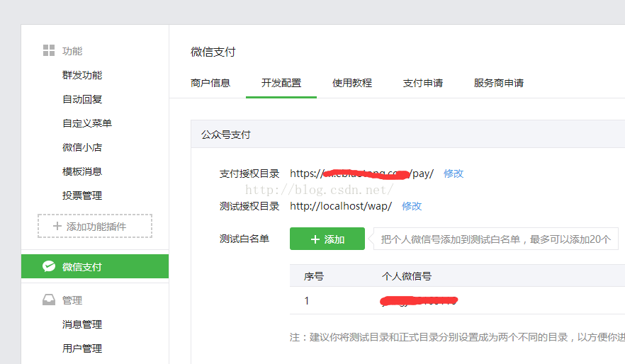Image resolution: width=625 pixels, height=364 pixels.
Task: Switch to the 商户信息 tab
Action: pyautogui.click(x=210, y=83)
